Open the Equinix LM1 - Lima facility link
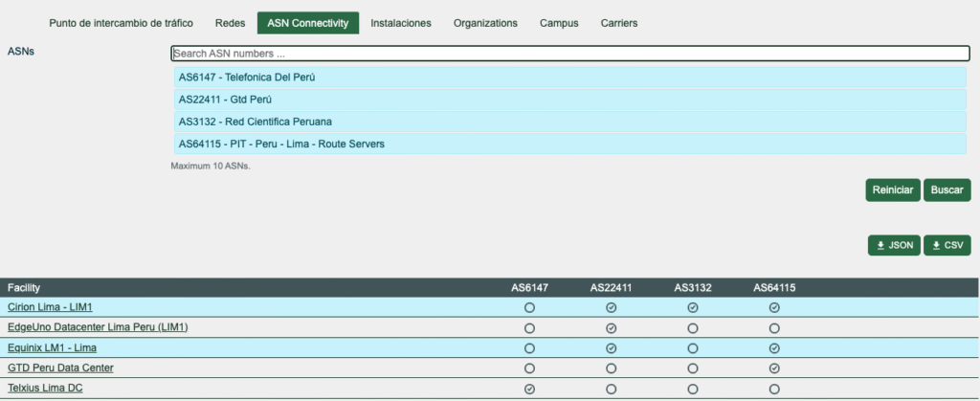Screen dimensions: 980x401 coord(54,347)
